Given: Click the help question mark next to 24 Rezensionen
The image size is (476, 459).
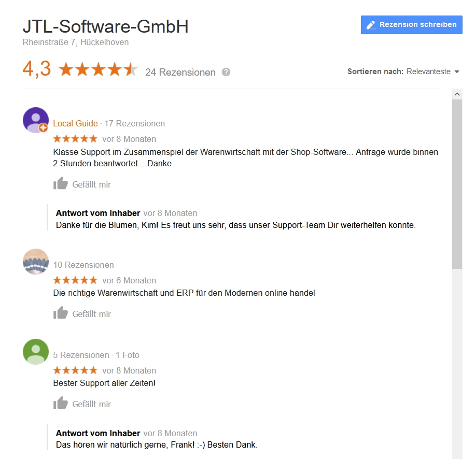Looking at the screenshot, I should click(226, 72).
